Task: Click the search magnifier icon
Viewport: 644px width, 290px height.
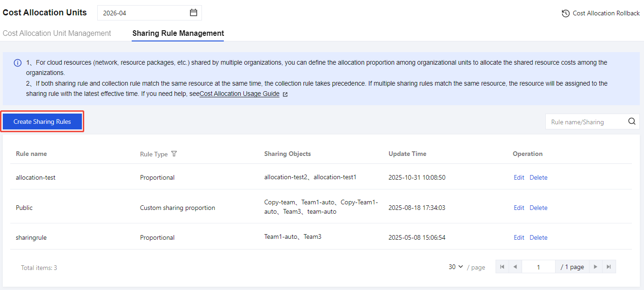Action: point(631,121)
